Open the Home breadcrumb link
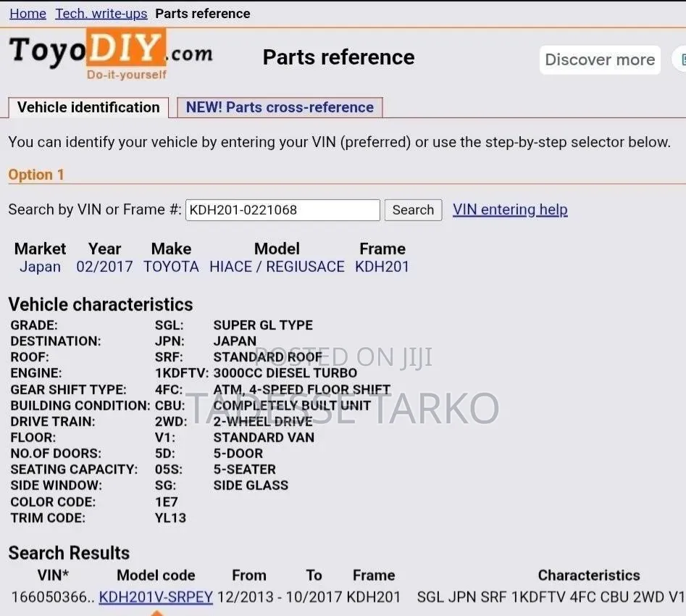Viewport: 686px width, 616px height. [x=28, y=14]
